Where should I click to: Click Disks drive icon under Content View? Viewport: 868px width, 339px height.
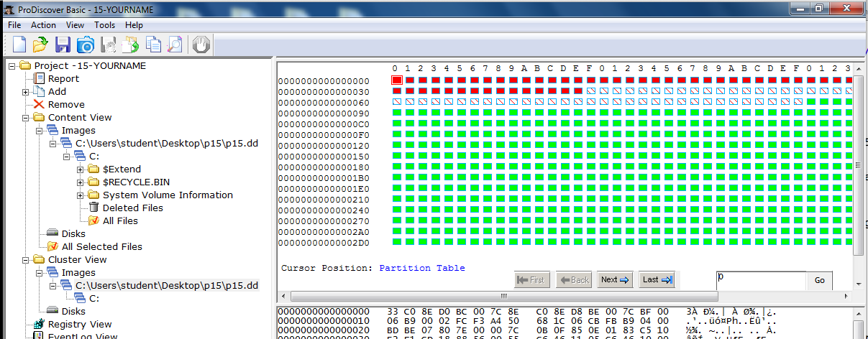[52, 233]
